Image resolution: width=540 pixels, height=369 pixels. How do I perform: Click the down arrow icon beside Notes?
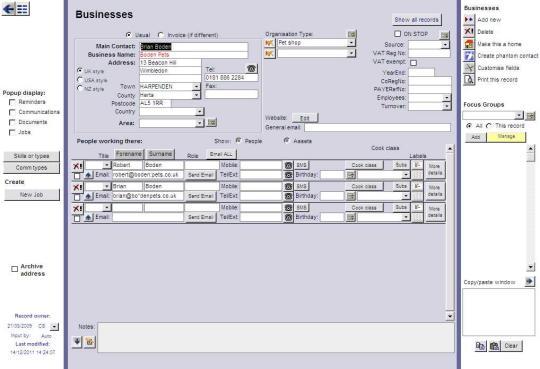(x=77, y=342)
